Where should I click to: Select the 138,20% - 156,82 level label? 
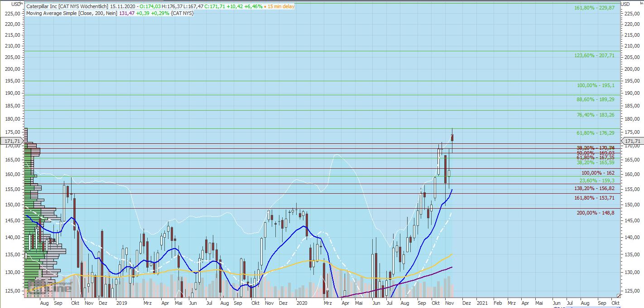594,188
